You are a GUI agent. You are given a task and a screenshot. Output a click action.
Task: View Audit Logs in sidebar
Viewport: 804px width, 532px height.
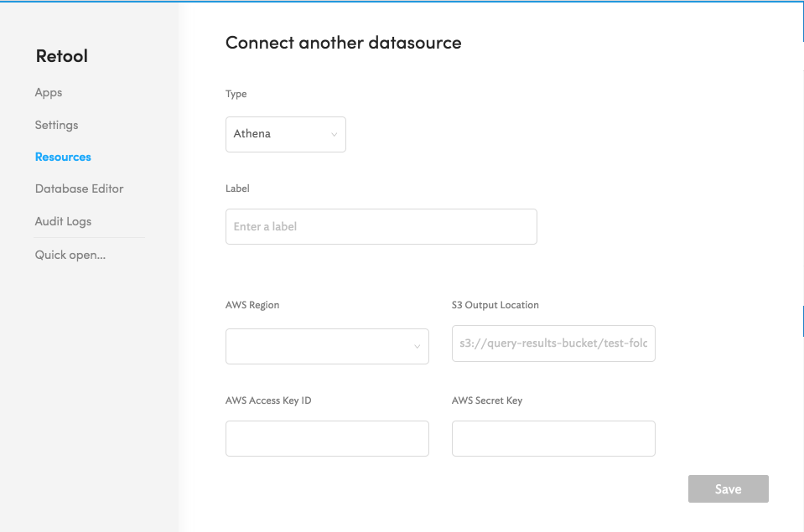pos(63,221)
